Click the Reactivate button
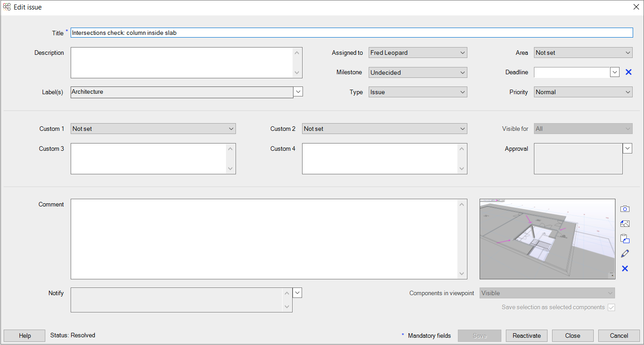The height and width of the screenshot is (345, 644). (527, 335)
